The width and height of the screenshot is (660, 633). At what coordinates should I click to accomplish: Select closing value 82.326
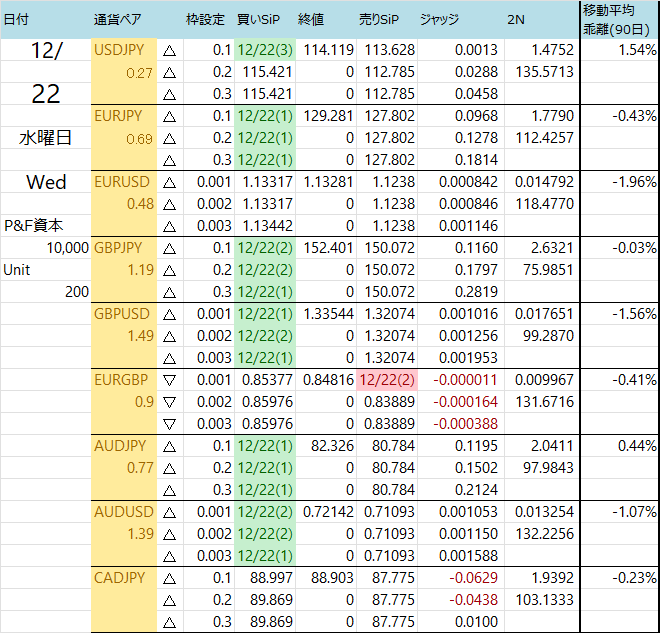tap(332, 446)
